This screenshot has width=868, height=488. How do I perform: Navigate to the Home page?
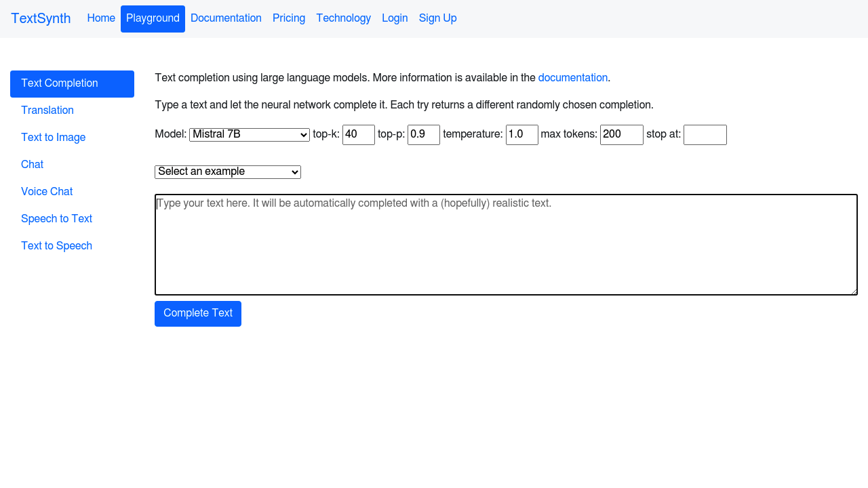[101, 18]
